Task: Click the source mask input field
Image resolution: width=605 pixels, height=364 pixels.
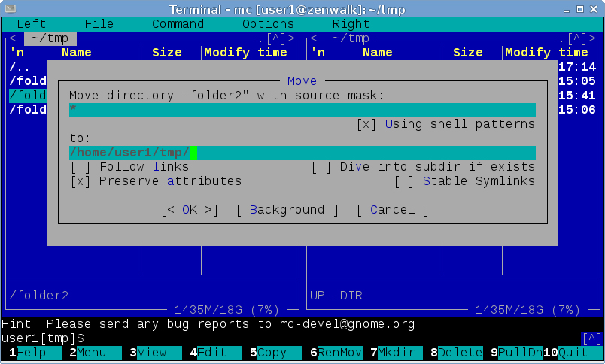Action: (301, 111)
